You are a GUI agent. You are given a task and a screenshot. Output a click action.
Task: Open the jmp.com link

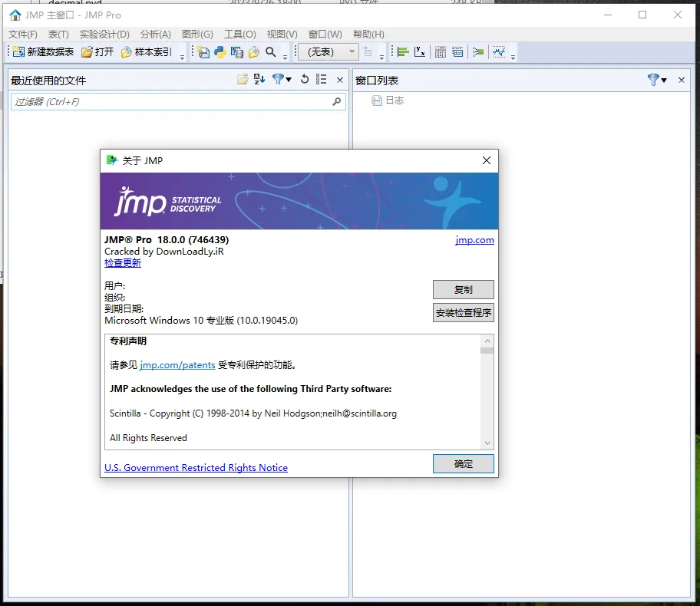(x=474, y=240)
